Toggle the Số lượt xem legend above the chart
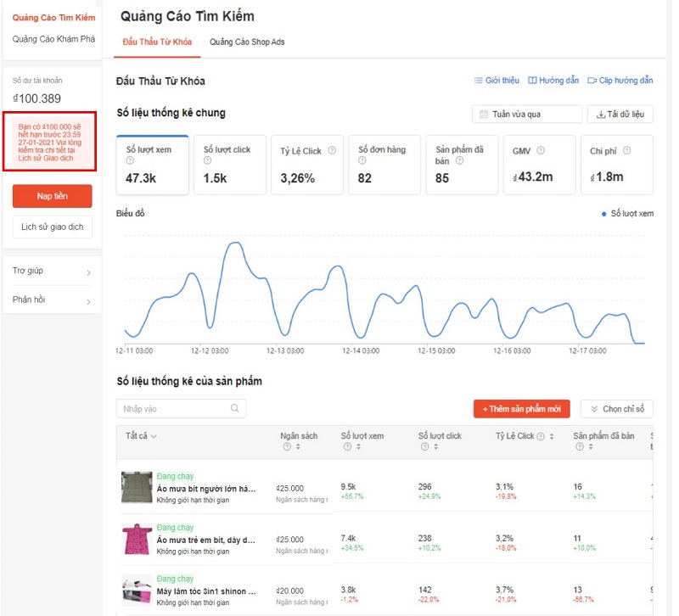The image size is (679, 616). tap(628, 214)
